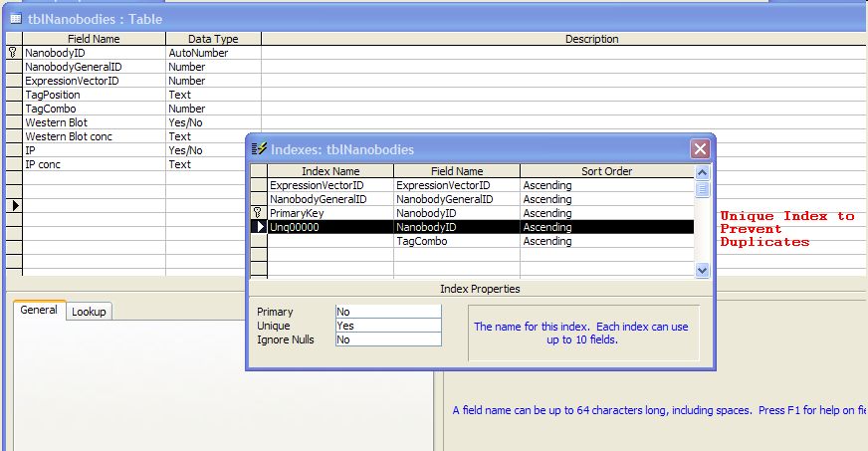Click the Text data type for TagPosition
Image resolution: width=868 pixels, height=451 pixels.
[x=213, y=95]
